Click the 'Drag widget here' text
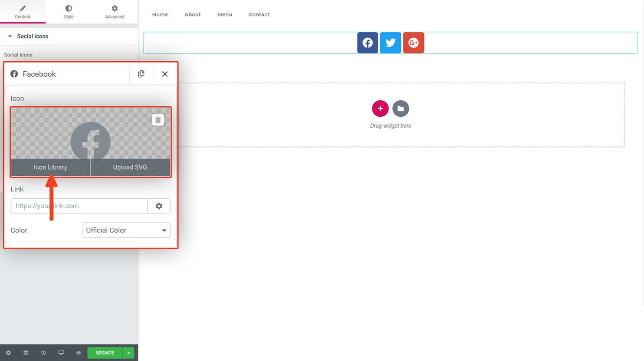644x361 pixels. pyautogui.click(x=391, y=126)
